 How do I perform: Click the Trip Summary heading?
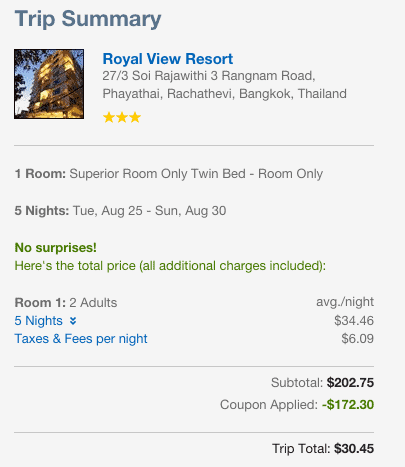(88, 19)
